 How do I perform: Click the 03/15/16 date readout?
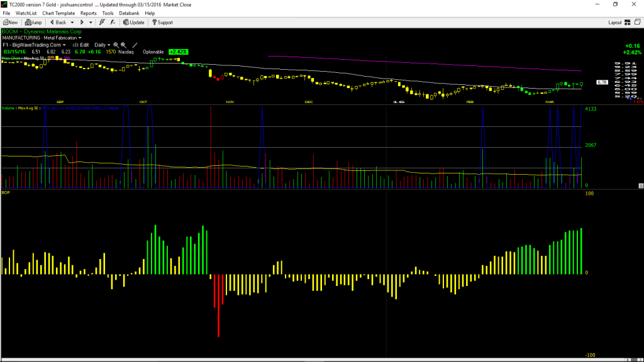click(14, 52)
